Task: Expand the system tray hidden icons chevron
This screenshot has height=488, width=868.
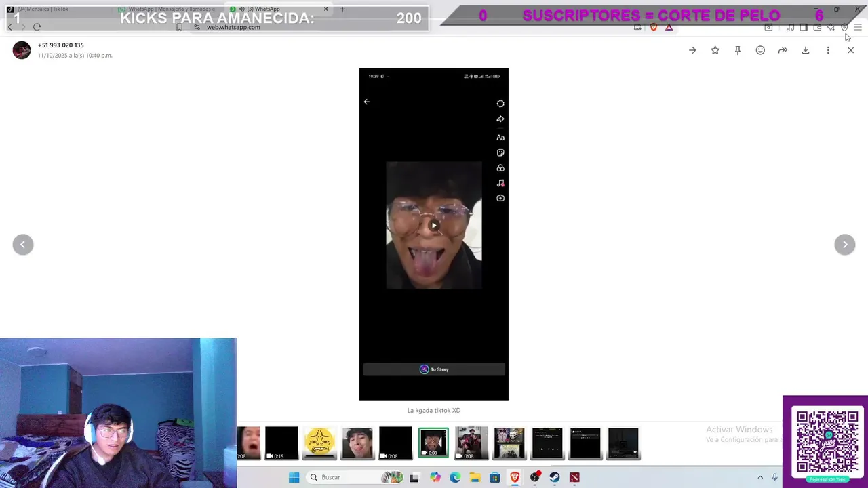Action: point(760,477)
